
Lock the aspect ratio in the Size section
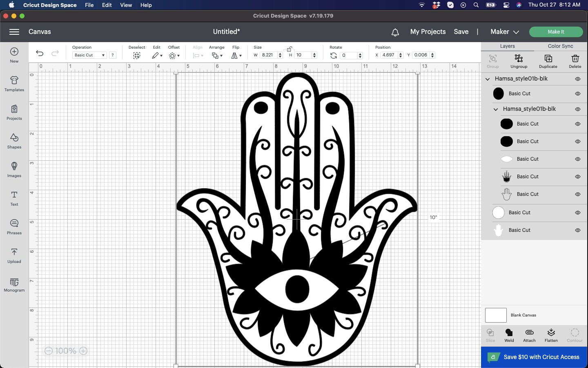click(290, 48)
